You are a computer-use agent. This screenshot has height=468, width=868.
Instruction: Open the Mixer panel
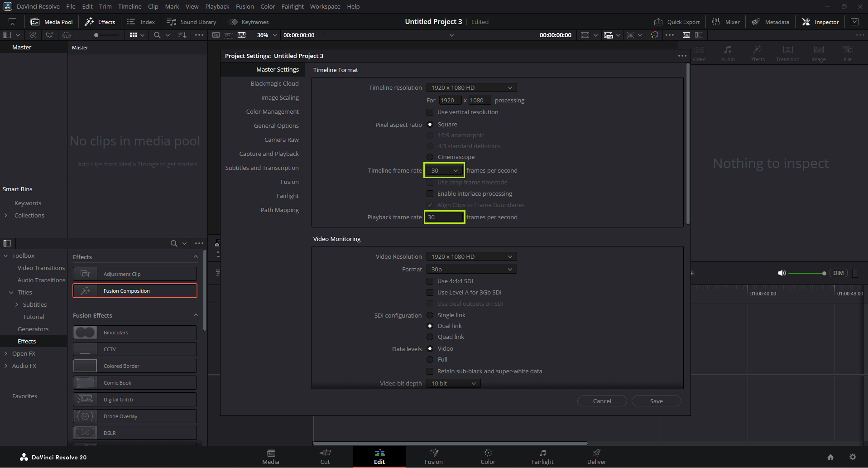coord(726,22)
